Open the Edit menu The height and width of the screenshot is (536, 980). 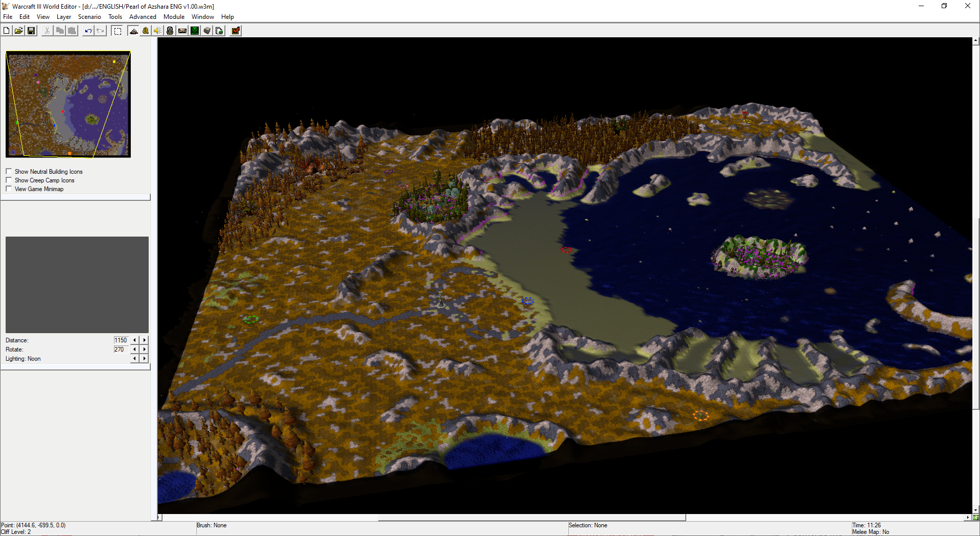[25, 17]
